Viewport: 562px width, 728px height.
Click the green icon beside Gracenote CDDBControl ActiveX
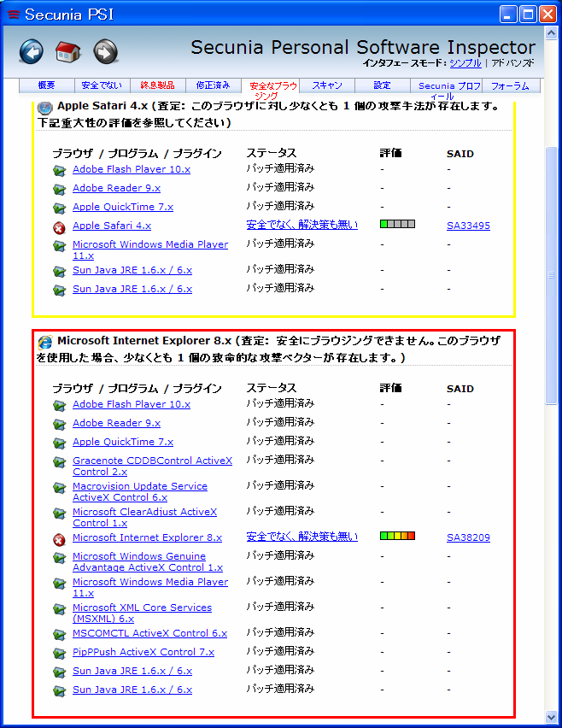pyautogui.click(x=59, y=462)
